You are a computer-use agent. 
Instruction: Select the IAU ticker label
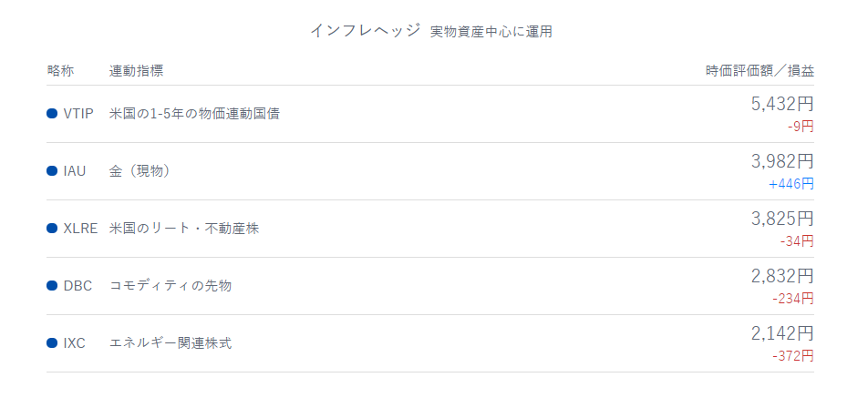[75, 171]
